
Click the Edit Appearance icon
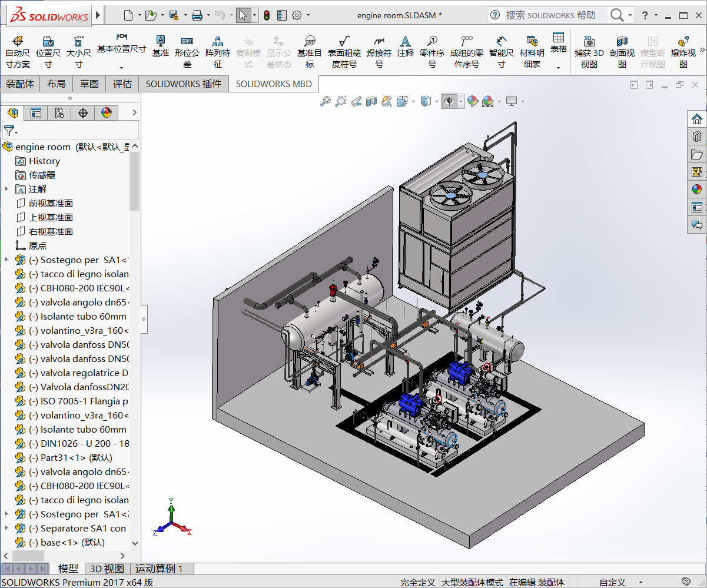(474, 101)
